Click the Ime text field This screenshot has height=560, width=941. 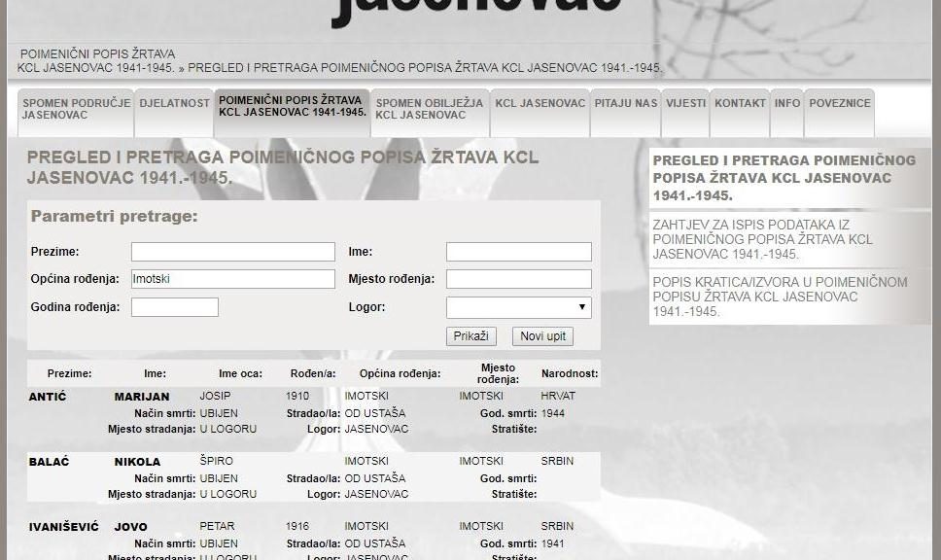tap(518, 253)
